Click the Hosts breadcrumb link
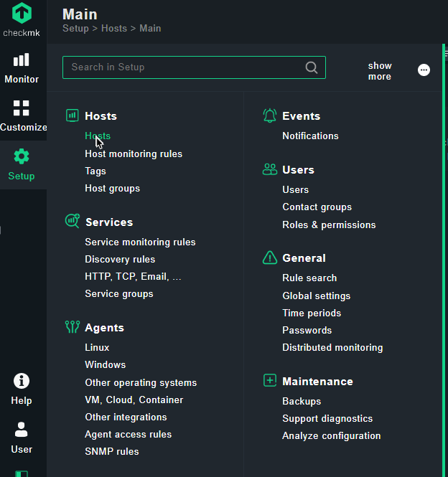This screenshot has width=448, height=477. coord(114,28)
